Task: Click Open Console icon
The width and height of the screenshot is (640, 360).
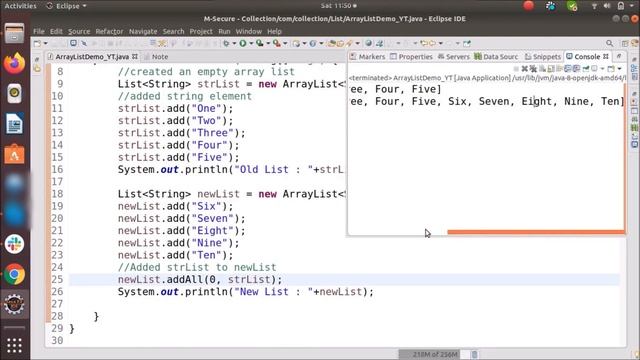Action: pos(611,69)
